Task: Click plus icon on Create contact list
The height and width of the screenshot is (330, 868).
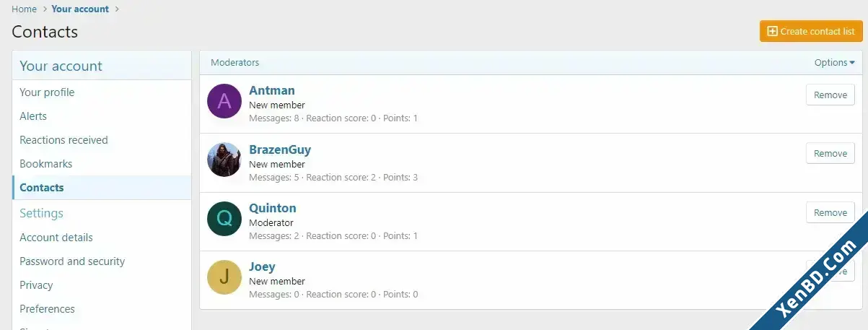Action: point(772,31)
